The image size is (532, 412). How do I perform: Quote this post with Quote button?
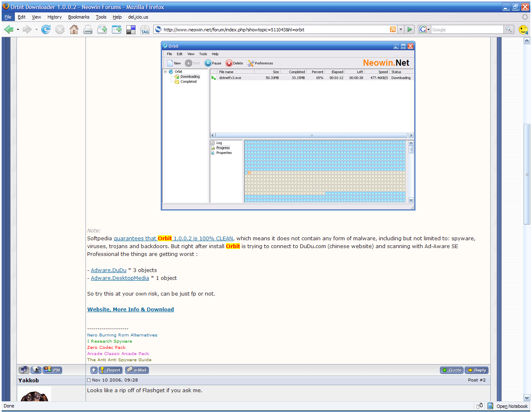(x=452, y=370)
